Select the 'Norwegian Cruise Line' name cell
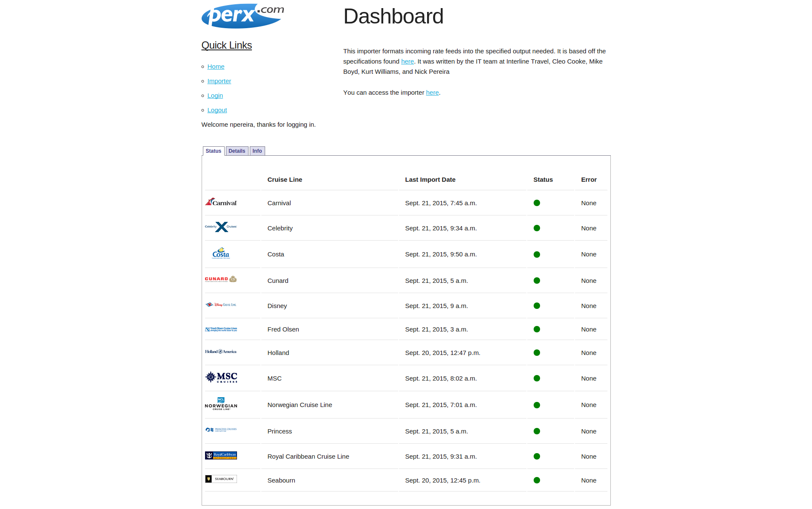Viewport: 812px width, 509px height. coord(300,405)
